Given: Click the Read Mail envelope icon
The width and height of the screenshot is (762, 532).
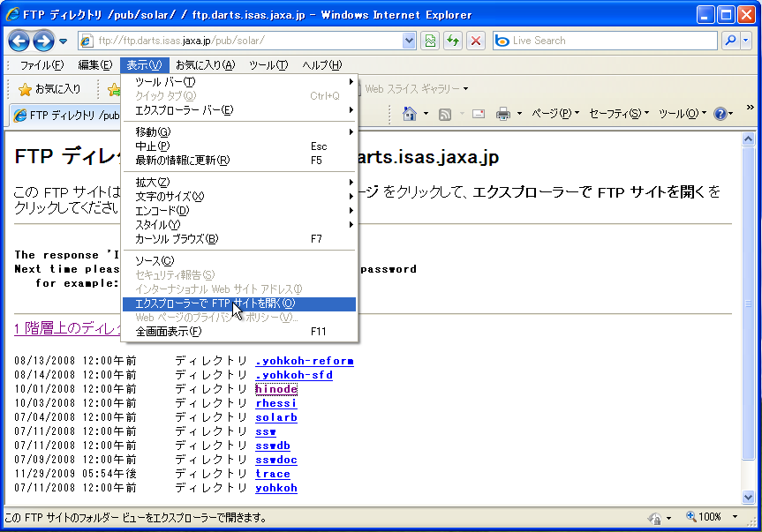Looking at the screenshot, I should (478, 114).
